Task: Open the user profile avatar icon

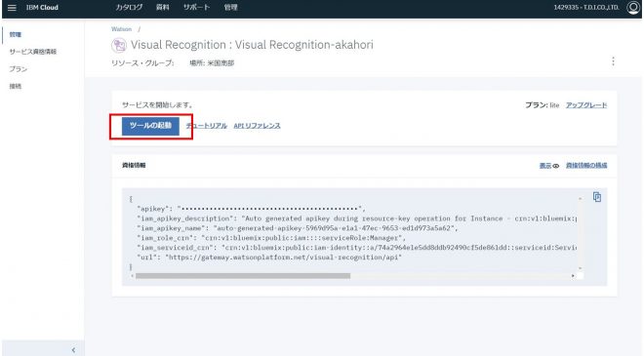Action: pos(633,8)
